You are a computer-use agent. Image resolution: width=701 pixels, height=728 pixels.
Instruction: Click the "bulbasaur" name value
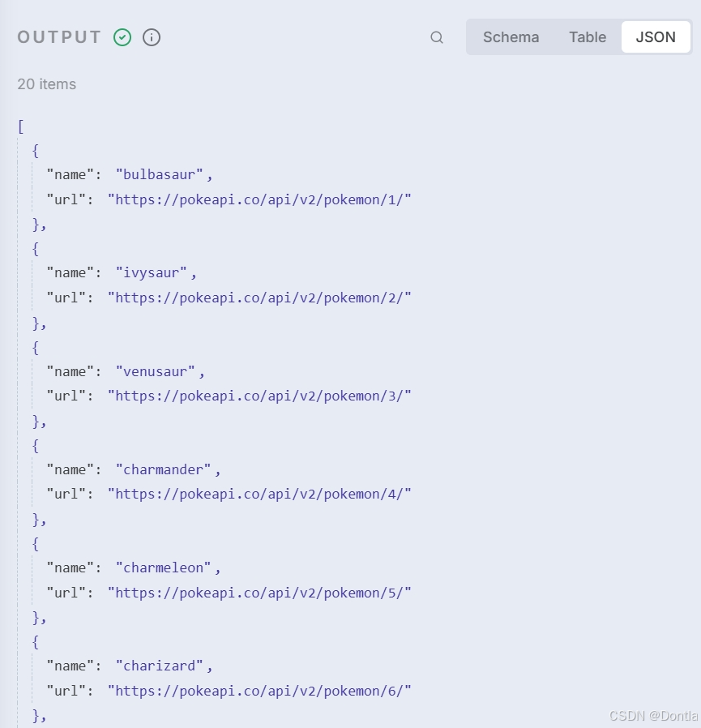(x=159, y=174)
